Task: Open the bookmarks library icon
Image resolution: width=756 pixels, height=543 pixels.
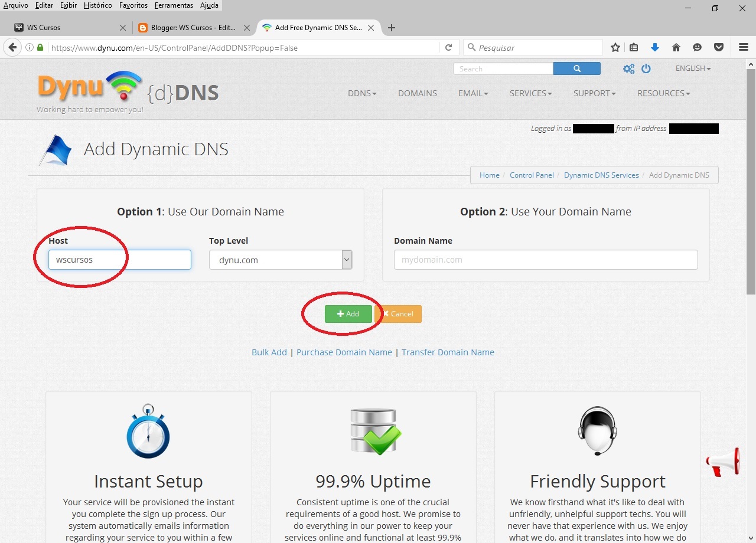Action: 634,47
